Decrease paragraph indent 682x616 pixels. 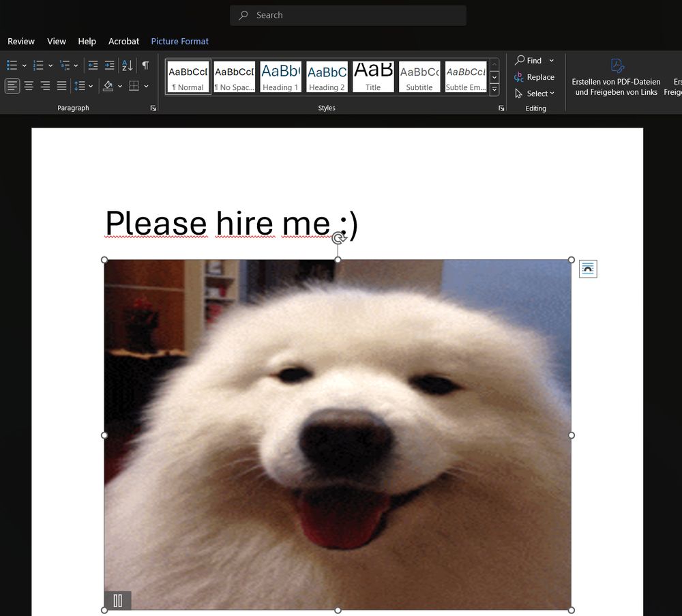pyautogui.click(x=93, y=65)
